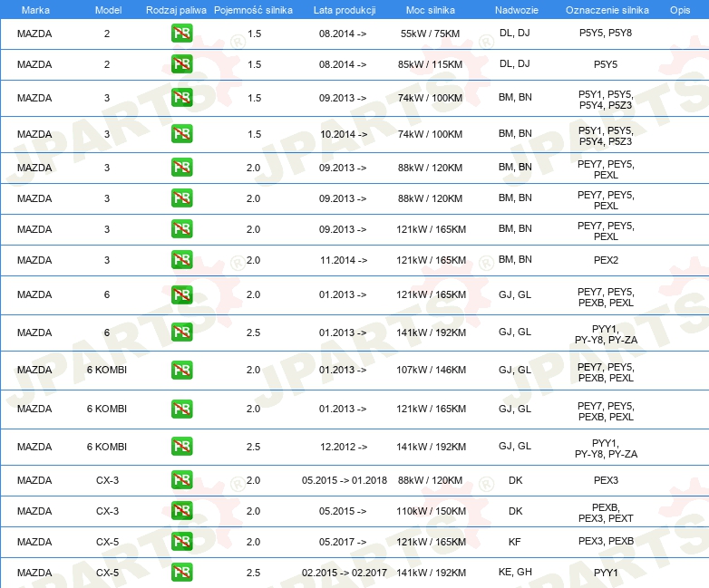
Task: Select the PEX2 engine code cell
Action: pos(605,260)
